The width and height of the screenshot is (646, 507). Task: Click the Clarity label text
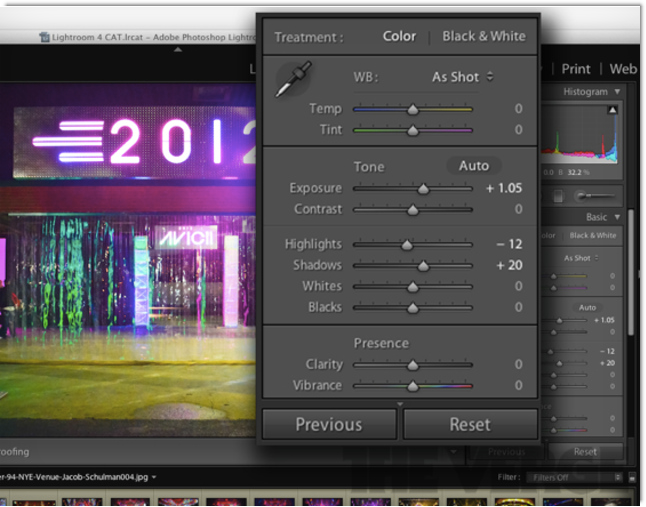point(324,364)
